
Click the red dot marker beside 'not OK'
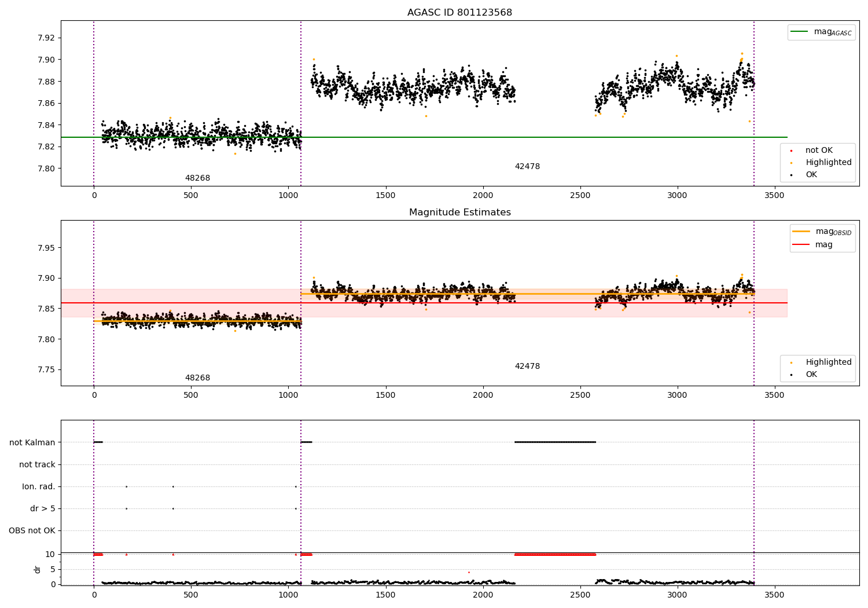791,151
